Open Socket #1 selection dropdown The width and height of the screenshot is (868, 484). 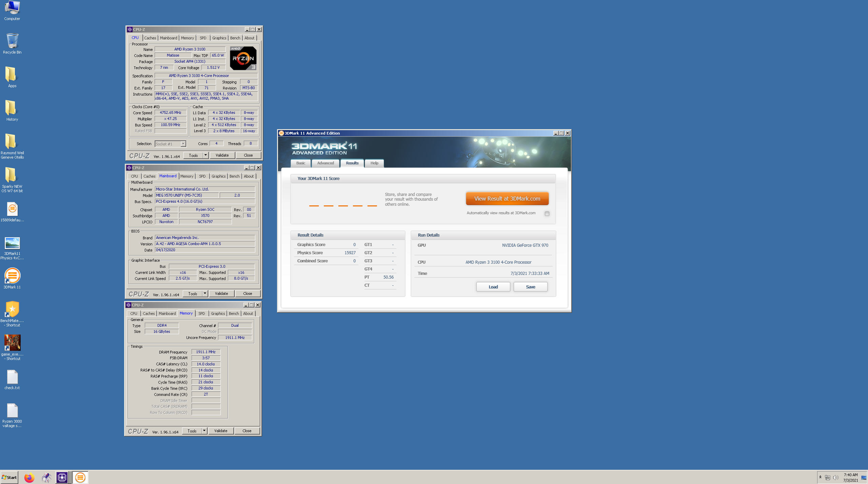[x=183, y=144]
